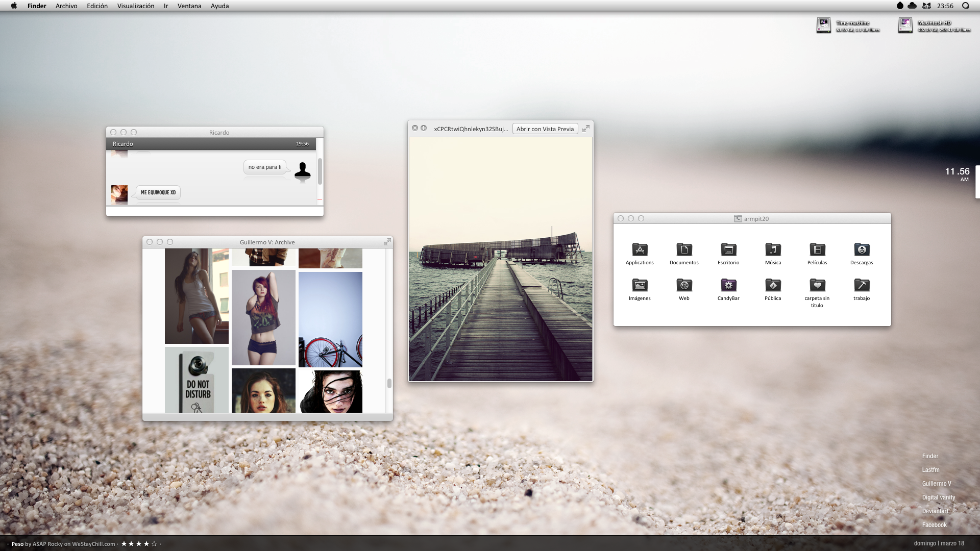
Task: Open the Ir menu
Action: (x=166, y=6)
